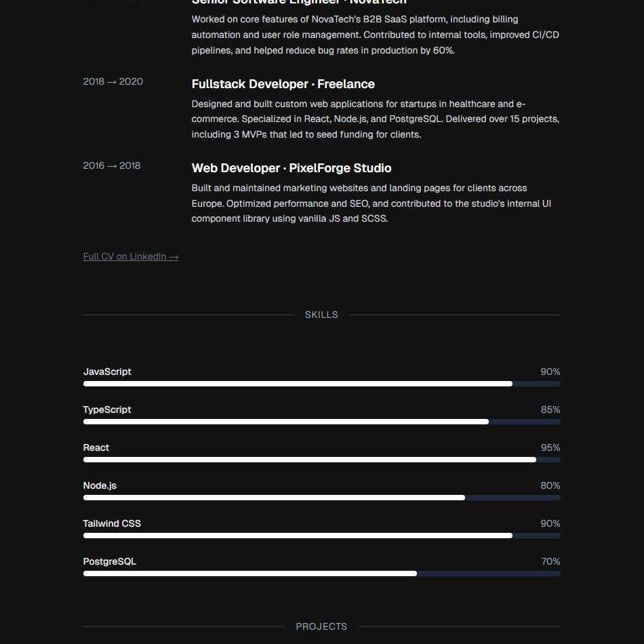Screen dimensions: 644x644
Task: Click the TypeScript skill label
Action: pos(107,410)
